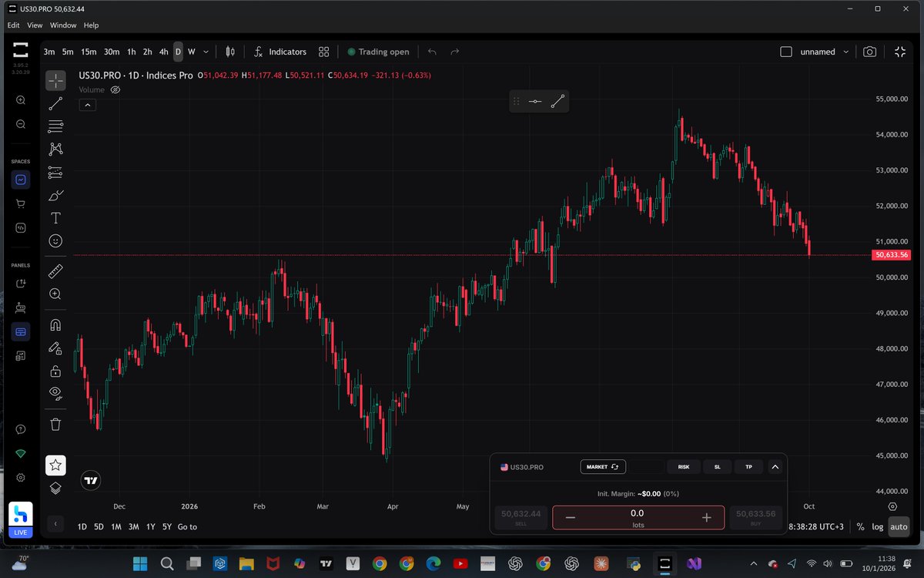
Task: Click the lots quantity input field
Action: [x=638, y=518]
